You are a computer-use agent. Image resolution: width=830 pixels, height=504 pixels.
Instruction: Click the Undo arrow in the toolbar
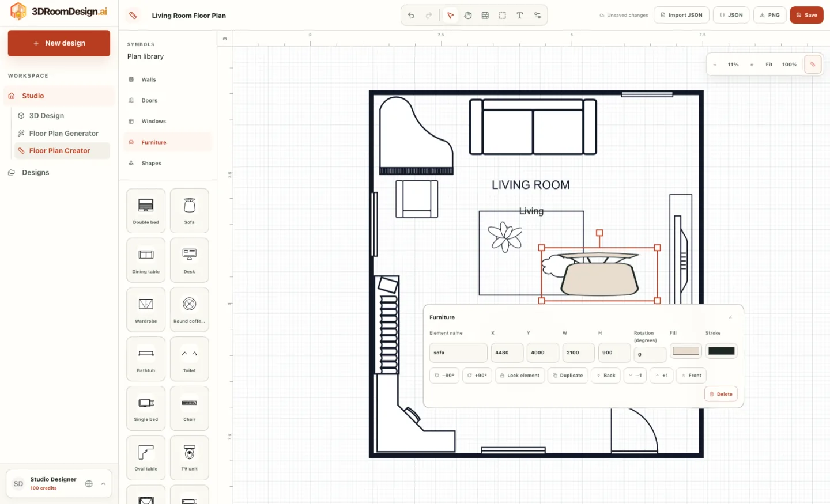tap(411, 16)
